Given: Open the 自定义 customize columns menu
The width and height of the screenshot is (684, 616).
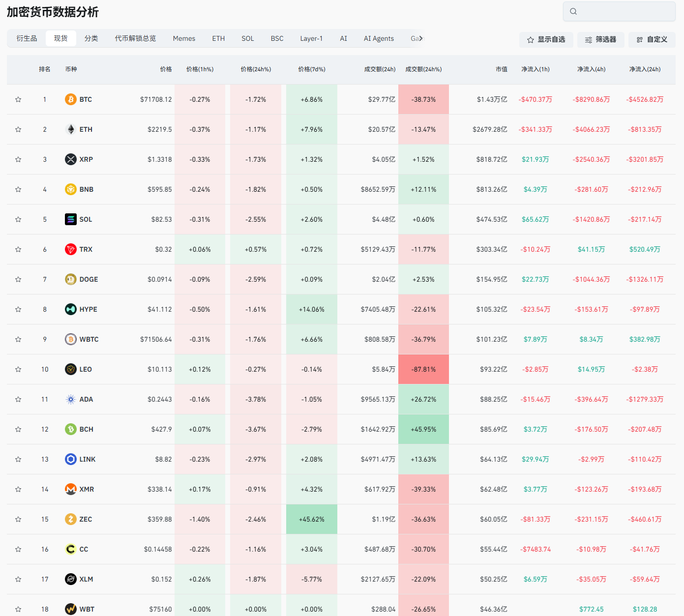Looking at the screenshot, I should 652,40.
